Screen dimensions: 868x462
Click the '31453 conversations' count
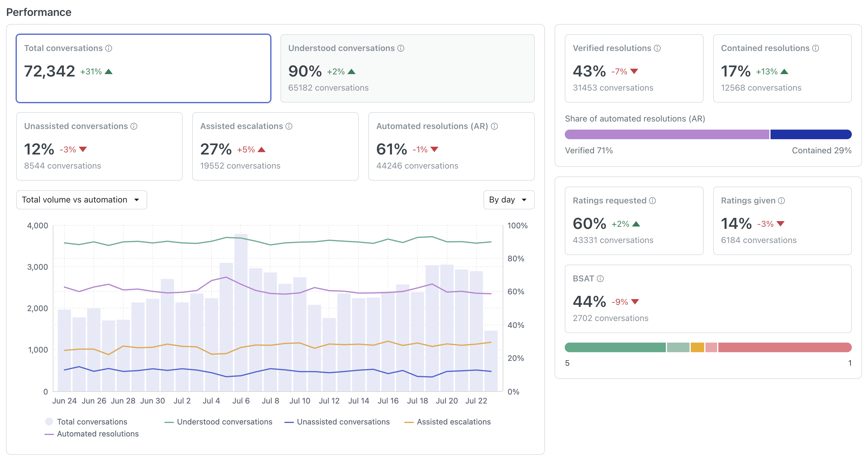pyautogui.click(x=613, y=88)
